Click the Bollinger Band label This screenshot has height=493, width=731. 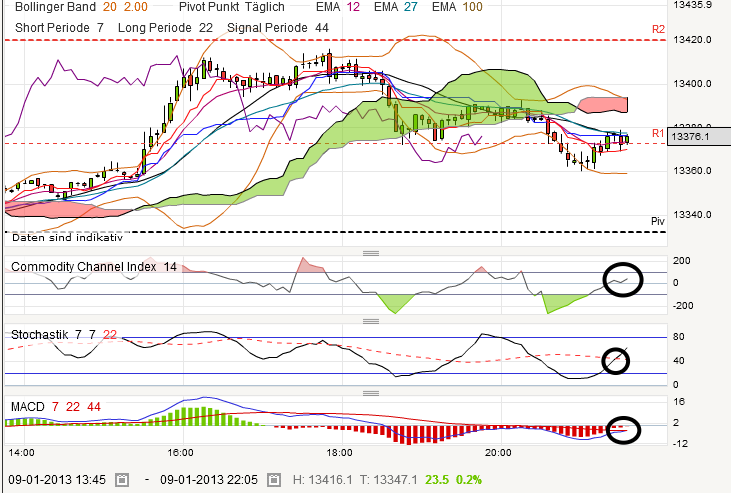[x=55, y=7]
